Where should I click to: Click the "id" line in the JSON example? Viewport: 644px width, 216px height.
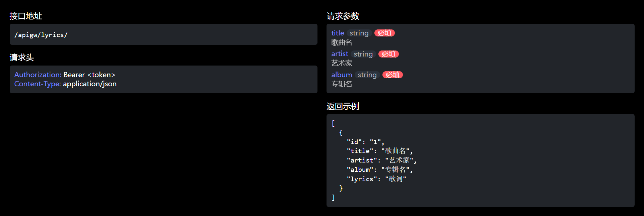tap(365, 142)
